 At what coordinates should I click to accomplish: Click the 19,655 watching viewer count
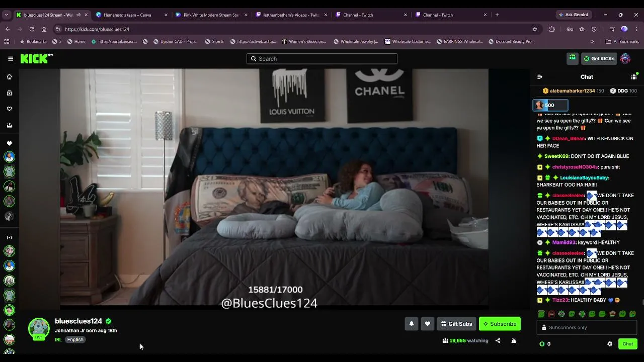pyautogui.click(x=465, y=341)
